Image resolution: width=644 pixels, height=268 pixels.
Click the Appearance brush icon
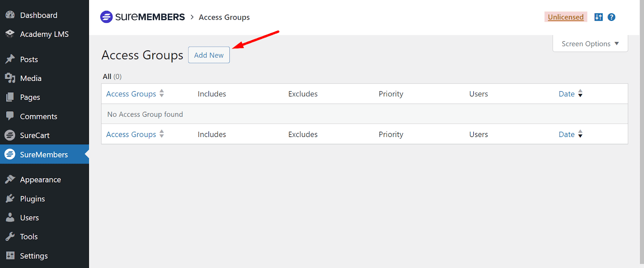[10, 179]
